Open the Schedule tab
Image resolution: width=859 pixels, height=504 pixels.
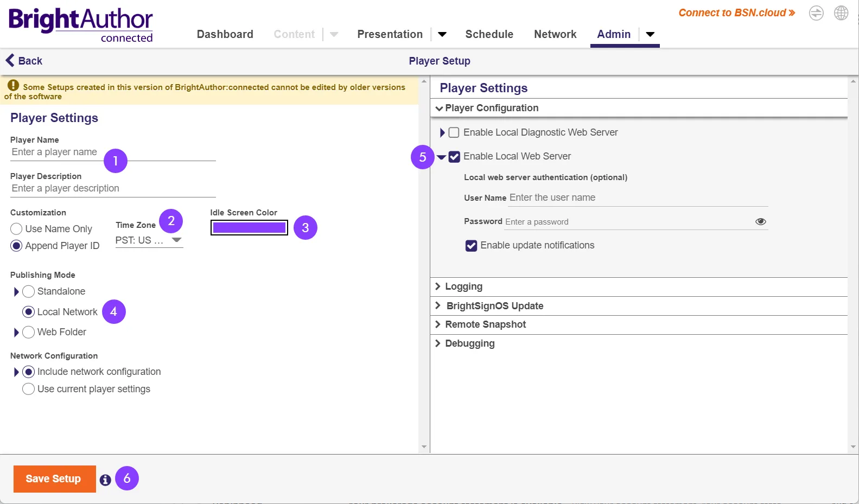click(x=489, y=34)
